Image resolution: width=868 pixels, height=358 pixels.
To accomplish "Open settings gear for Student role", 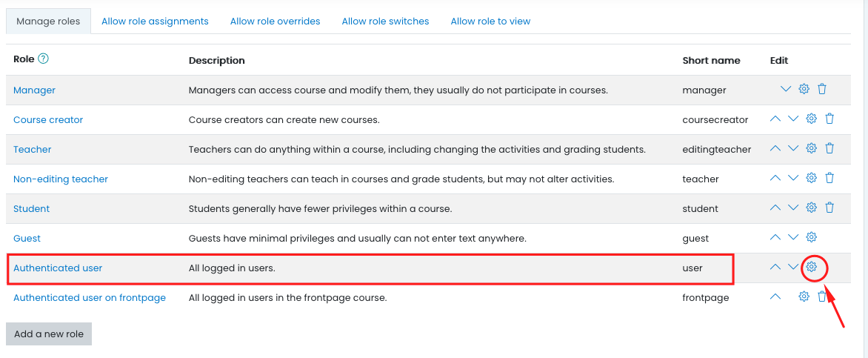I will [x=811, y=208].
